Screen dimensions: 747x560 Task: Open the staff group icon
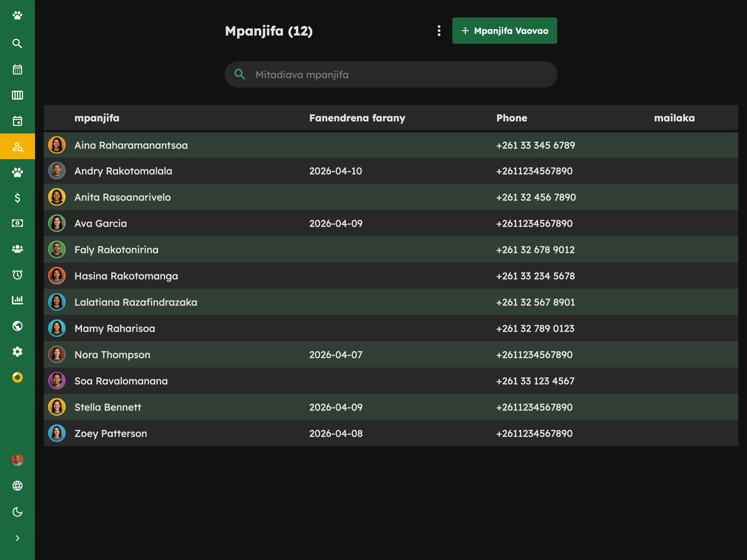(x=17, y=249)
